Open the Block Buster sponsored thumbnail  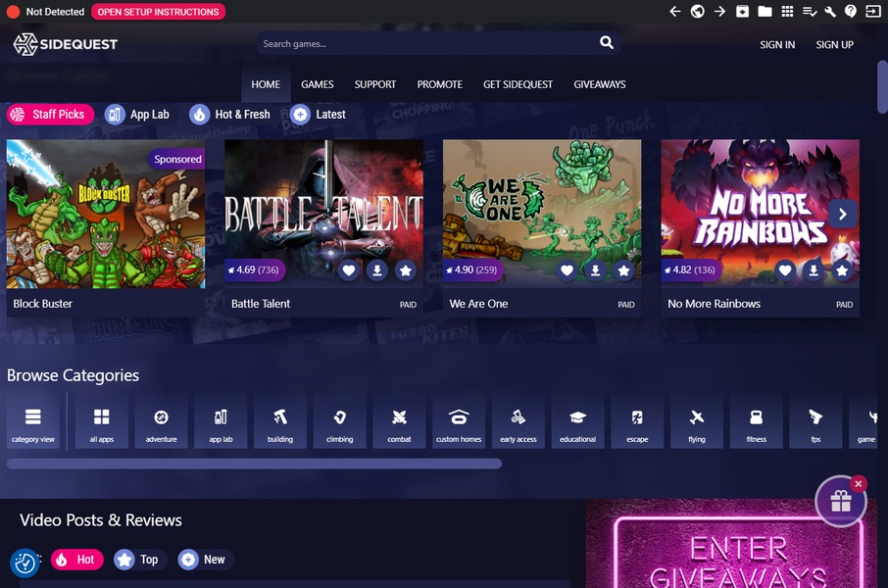pyautogui.click(x=105, y=214)
